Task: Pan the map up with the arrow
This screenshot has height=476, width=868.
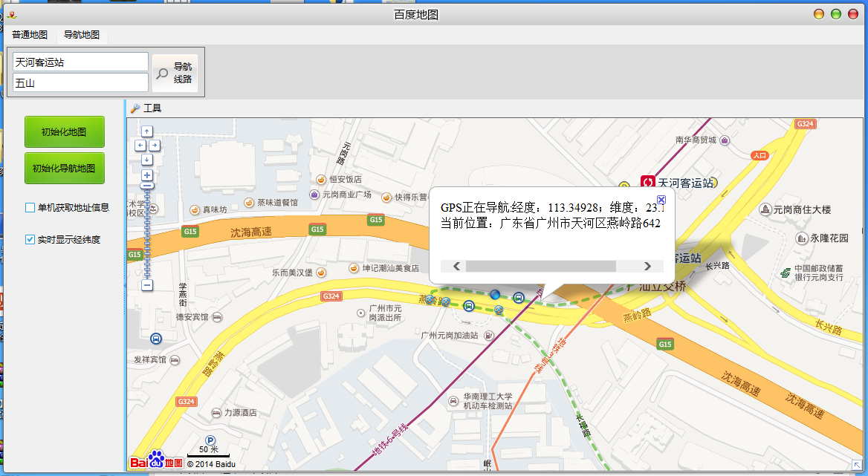Action: [146, 131]
